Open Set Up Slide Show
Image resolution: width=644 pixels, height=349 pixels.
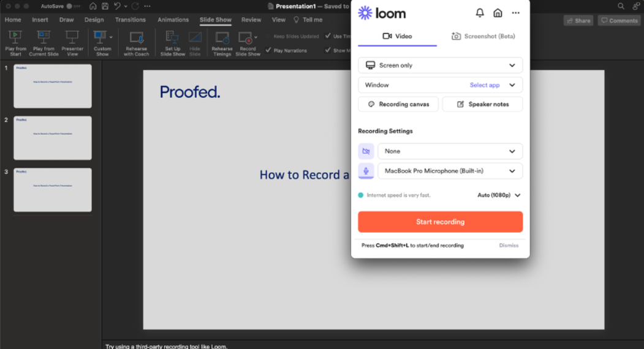172,38
